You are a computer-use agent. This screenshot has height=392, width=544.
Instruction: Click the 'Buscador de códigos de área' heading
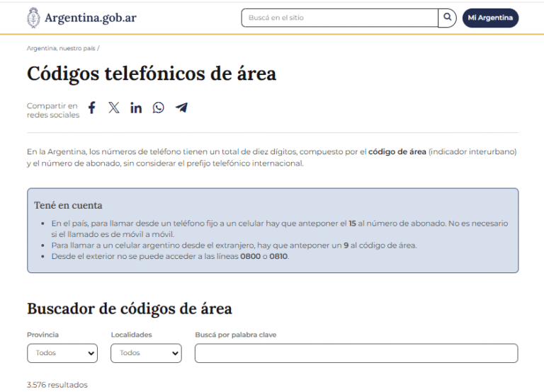click(x=130, y=309)
